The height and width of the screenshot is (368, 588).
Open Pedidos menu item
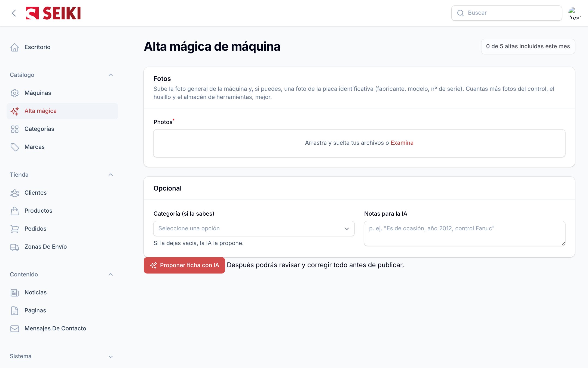pos(62,229)
